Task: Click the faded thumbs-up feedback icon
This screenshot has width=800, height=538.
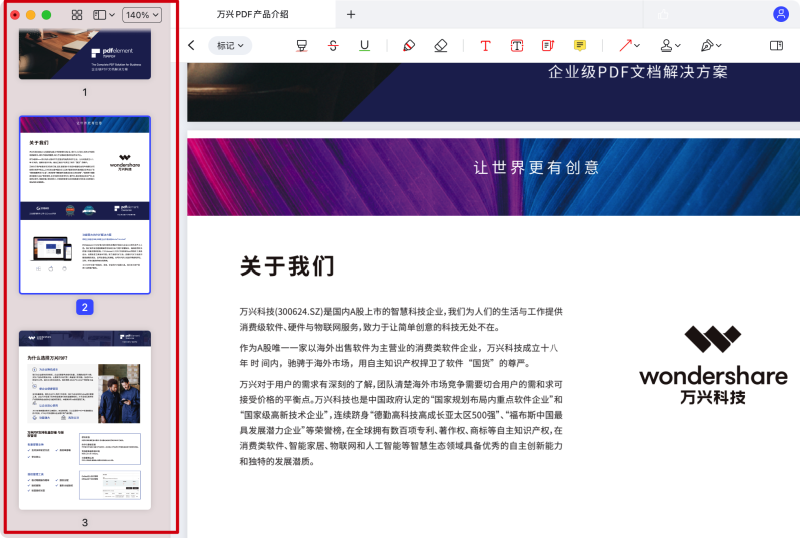Action: (x=663, y=14)
